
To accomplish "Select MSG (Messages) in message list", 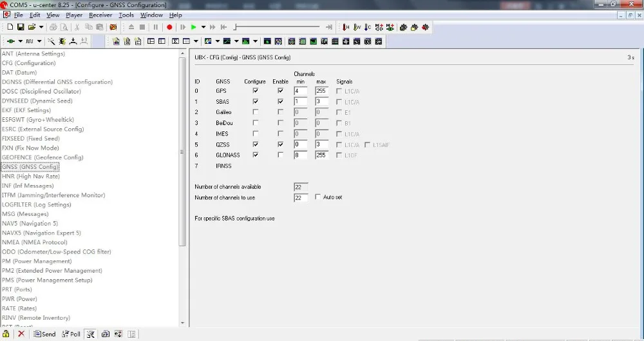I will pyautogui.click(x=25, y=214).
